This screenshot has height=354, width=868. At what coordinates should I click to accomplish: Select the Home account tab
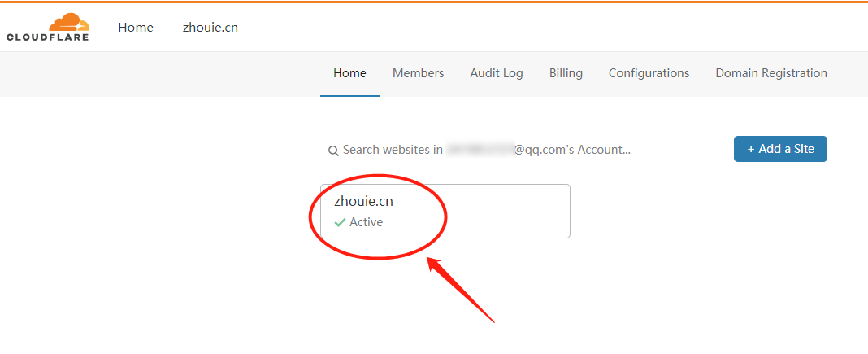click(349, 73)
